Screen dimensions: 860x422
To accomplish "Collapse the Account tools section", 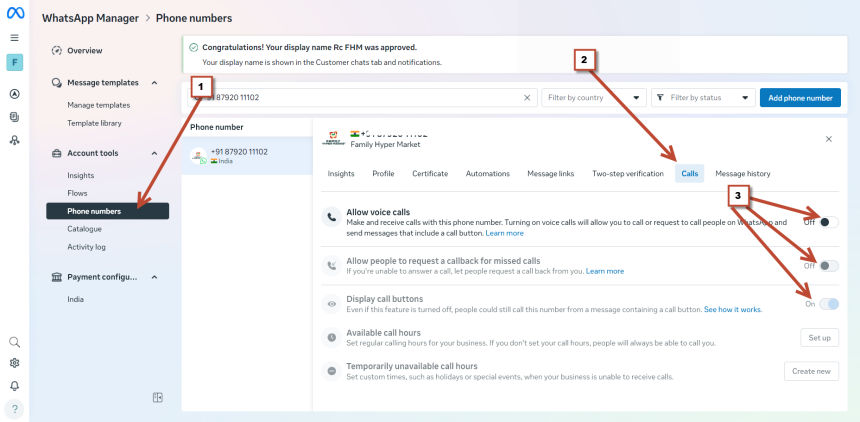I will [155, 153].
